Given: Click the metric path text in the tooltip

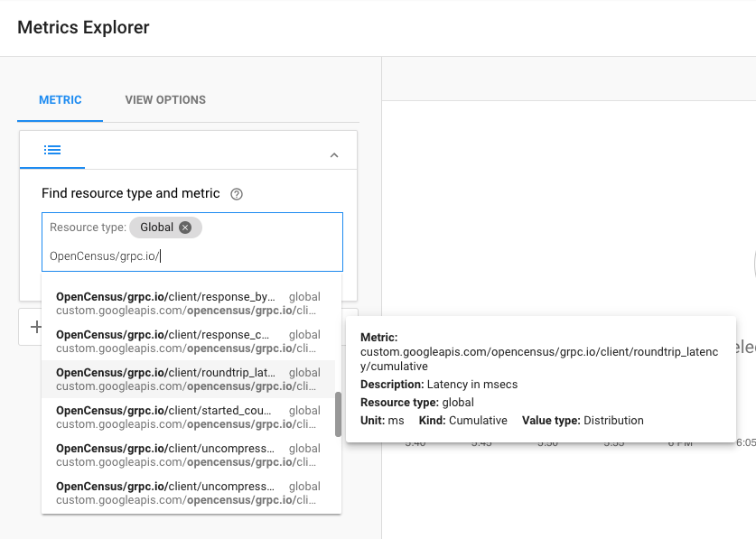Looking at the screenshot, I should (x=539, y=359).
